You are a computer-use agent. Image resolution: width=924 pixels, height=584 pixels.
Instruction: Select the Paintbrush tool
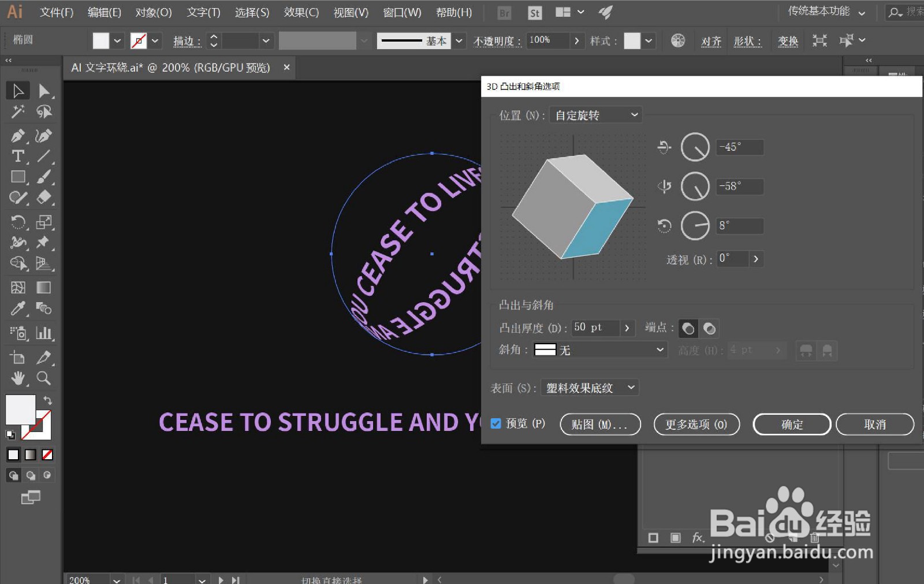[x=44, y=177]
